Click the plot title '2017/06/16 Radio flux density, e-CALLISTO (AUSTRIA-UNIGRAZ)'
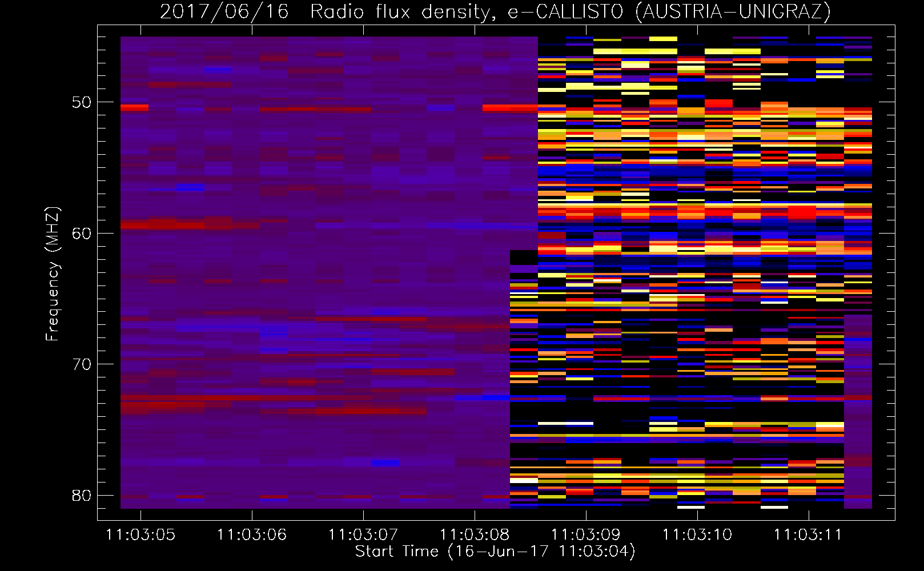The height and width of the screenshot is (571, 924). click(x=495, y=11)
